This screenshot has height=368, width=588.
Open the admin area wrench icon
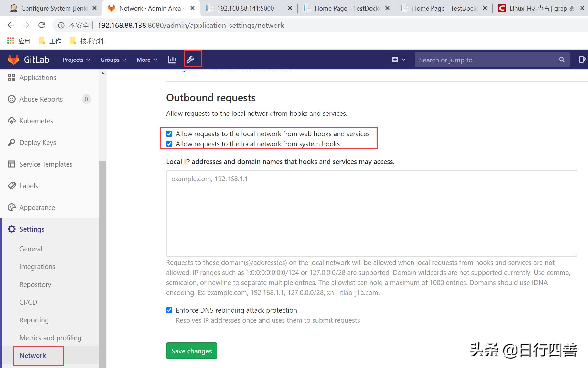pos(190,59)
